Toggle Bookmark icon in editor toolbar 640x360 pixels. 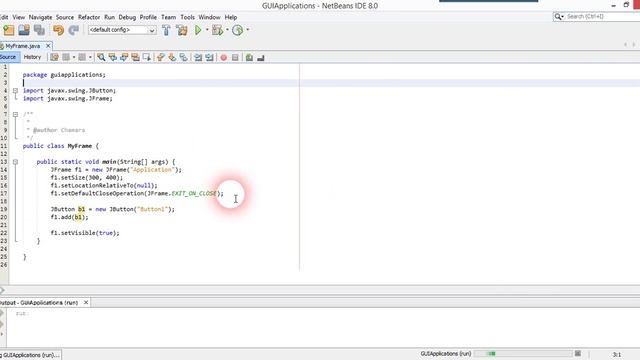pos(183,58)
